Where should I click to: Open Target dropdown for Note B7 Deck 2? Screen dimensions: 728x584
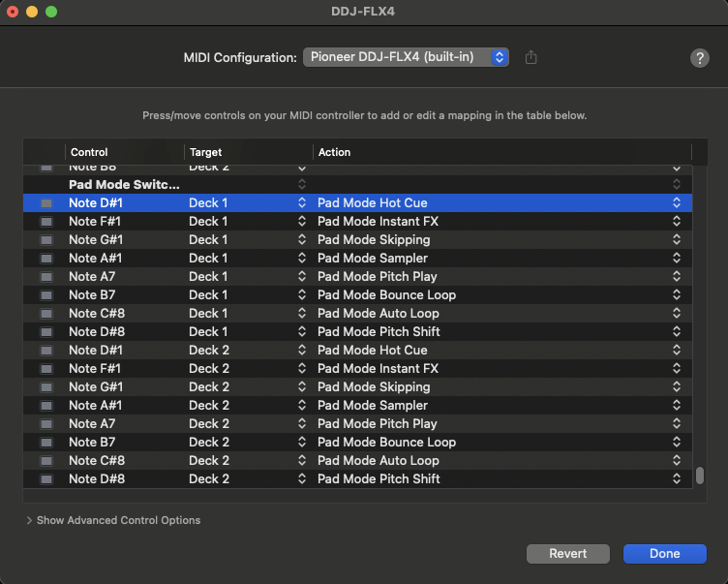point(302,442)
